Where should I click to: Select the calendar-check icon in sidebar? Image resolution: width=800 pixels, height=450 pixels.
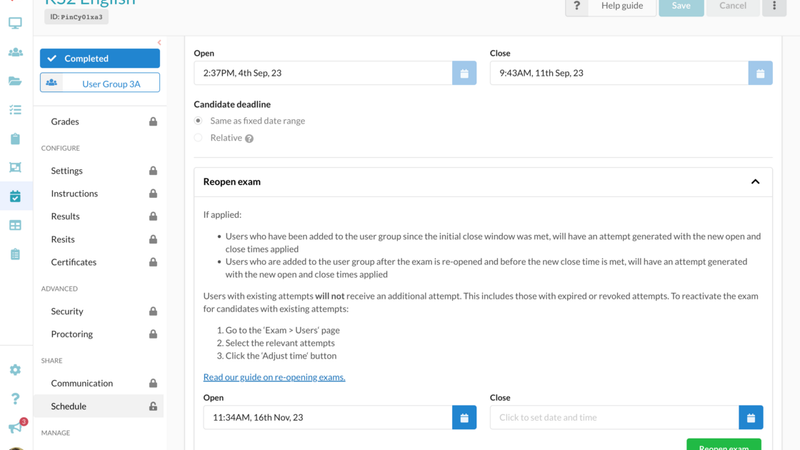[x=15, y=196]
